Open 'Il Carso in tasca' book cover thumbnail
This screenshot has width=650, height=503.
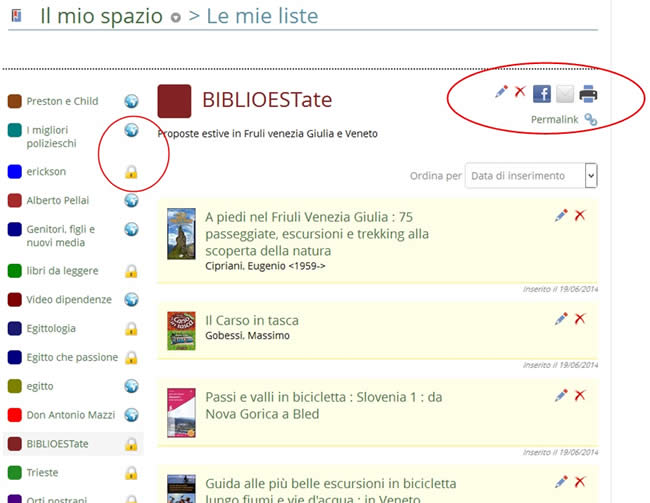[181, 330]
